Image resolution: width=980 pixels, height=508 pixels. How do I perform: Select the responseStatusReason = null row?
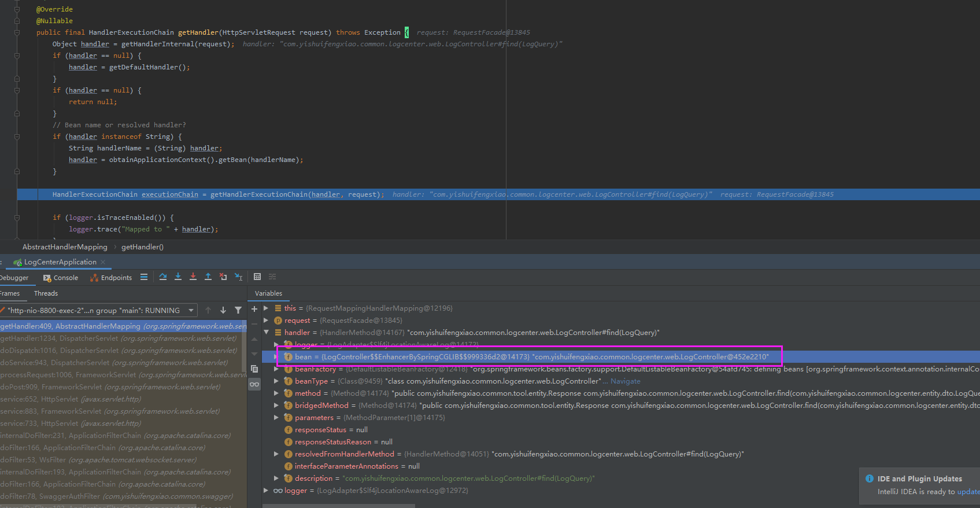tap(620, 442)
